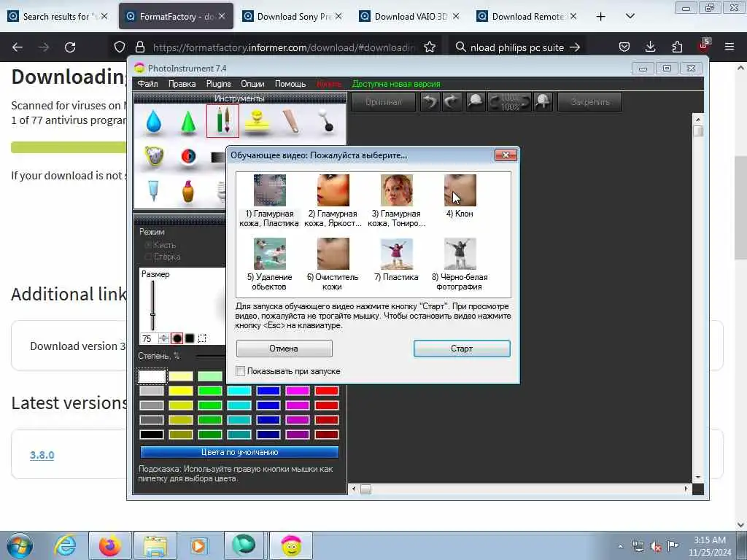Viewport: 747px width, 560px height.
Task: Open the Файл menu
Action: tap(147, 84)
